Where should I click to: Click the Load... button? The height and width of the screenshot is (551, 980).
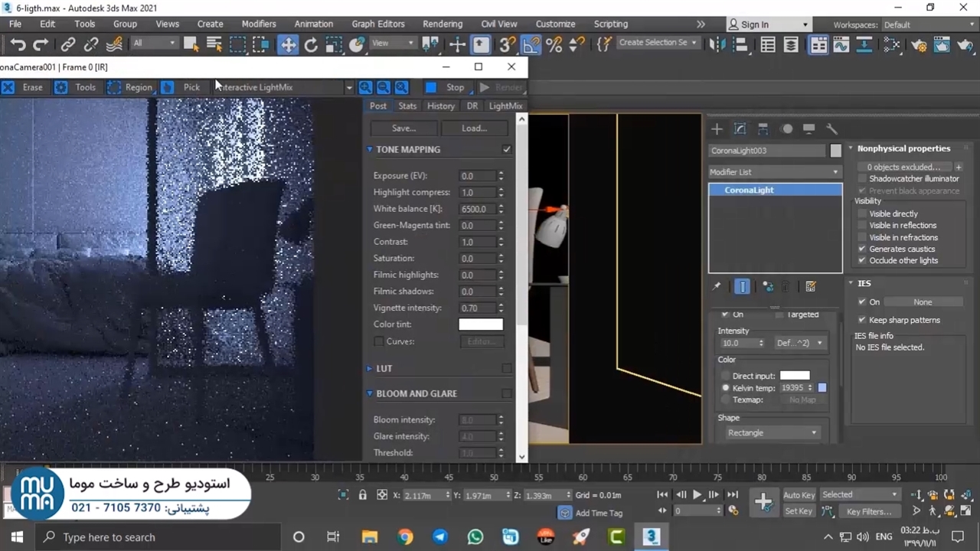coord(474,128)
